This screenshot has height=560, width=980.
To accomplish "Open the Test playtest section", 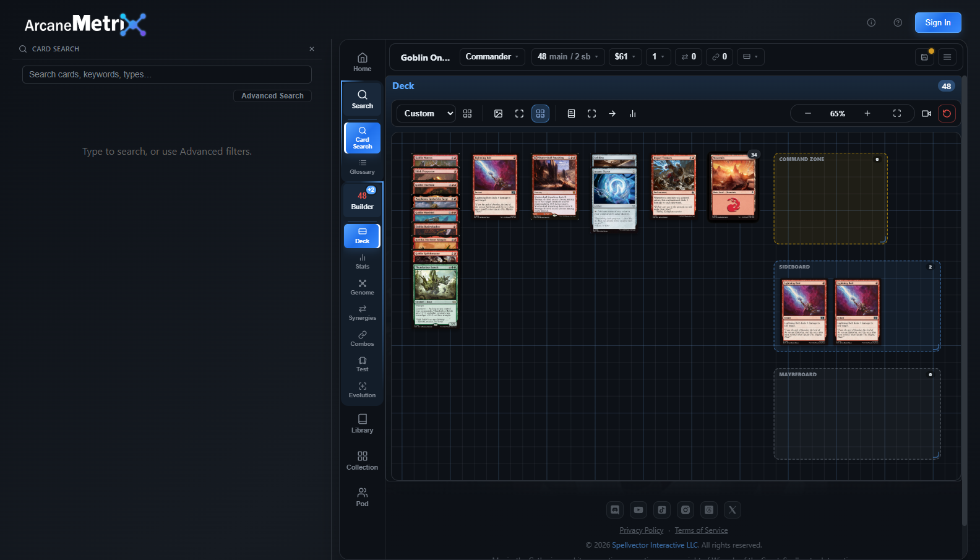I will click(362, 364).
